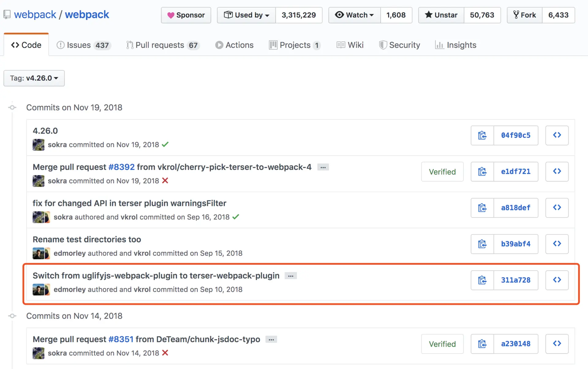The width and height of the screenshot is (588, 369).
Task: Open the Tag v4.26.0 dropdown
Action: click(x=34, y=78)
